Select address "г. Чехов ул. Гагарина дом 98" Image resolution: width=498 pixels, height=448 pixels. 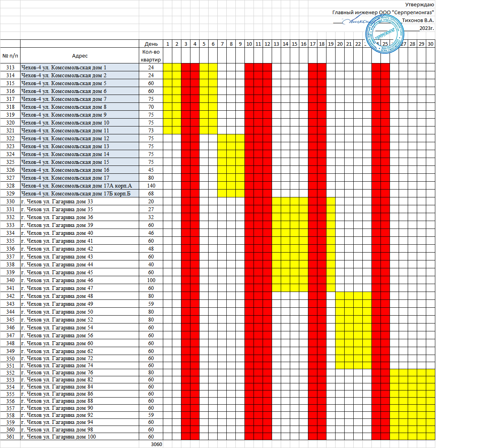(x=80, y=429)
